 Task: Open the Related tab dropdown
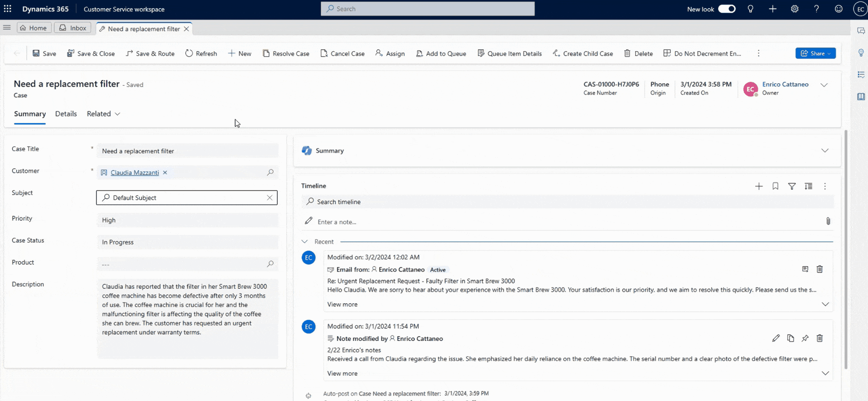[x=103, y=114]
